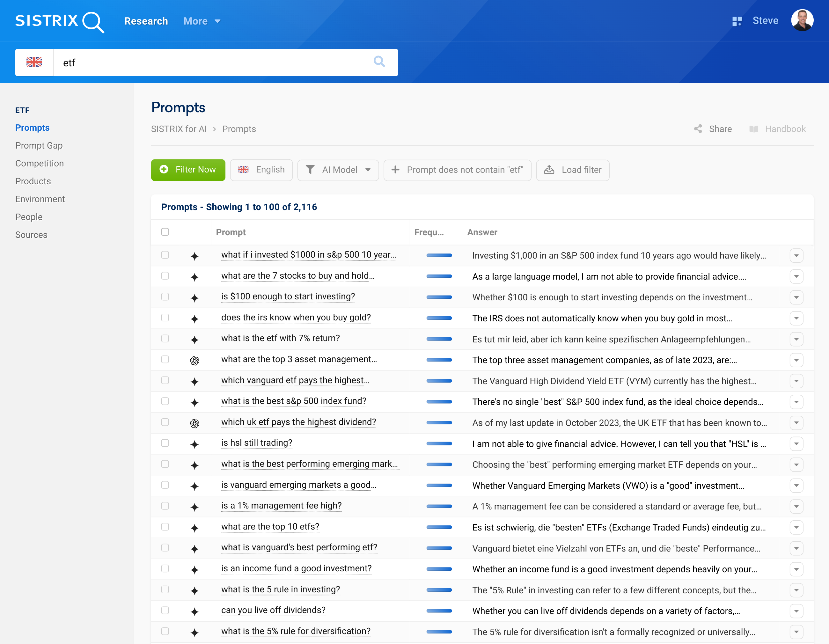Click Gemini icon for 'which vanguard etf pays' row
829x644 pixels.
(195, 381)
